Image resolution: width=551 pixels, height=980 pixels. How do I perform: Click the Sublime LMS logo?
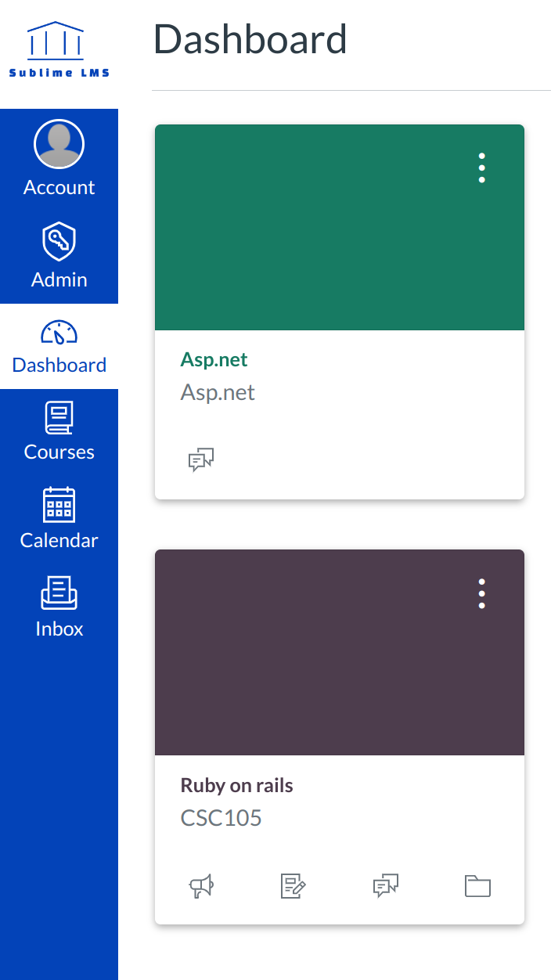pos(59,50)
